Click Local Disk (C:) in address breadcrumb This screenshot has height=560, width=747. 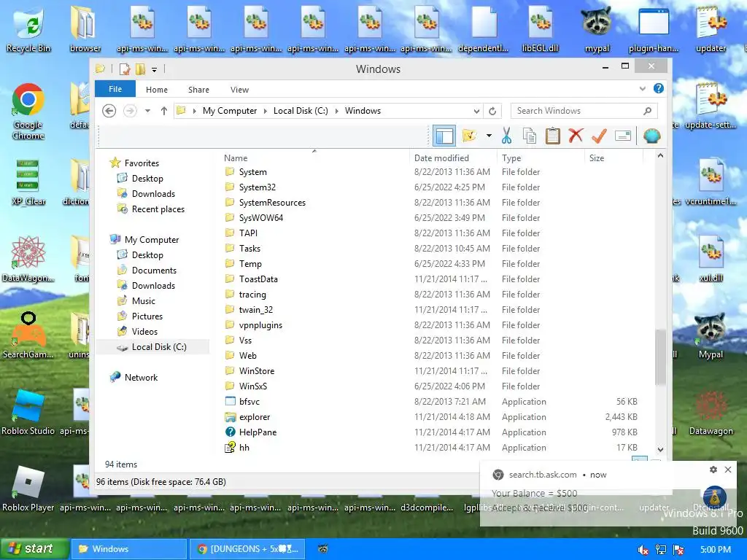tap(301, 111)
